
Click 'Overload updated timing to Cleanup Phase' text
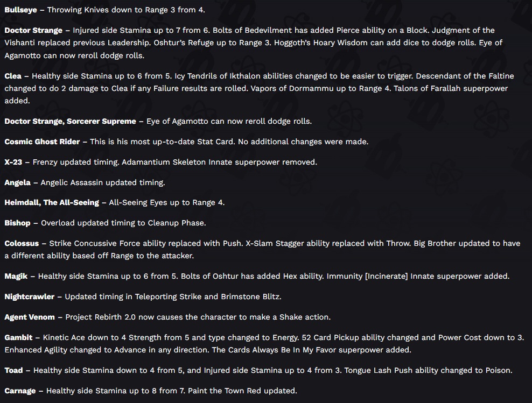click(x=123, y=223)
